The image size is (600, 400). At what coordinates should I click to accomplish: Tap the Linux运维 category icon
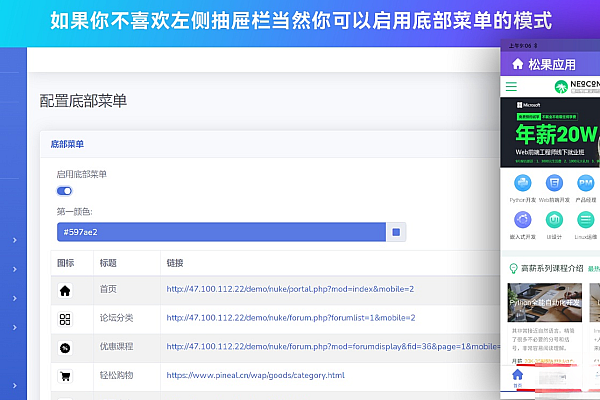pos(585,220)
